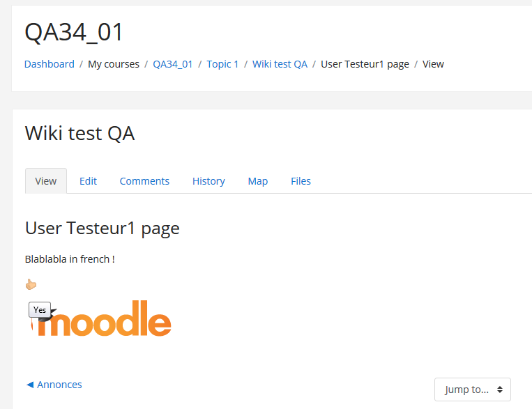Image resolution: width=532 pixels, height=409 pixels.
Task: Open Dashboard breadcrumb link
Action: pos(50,64)
